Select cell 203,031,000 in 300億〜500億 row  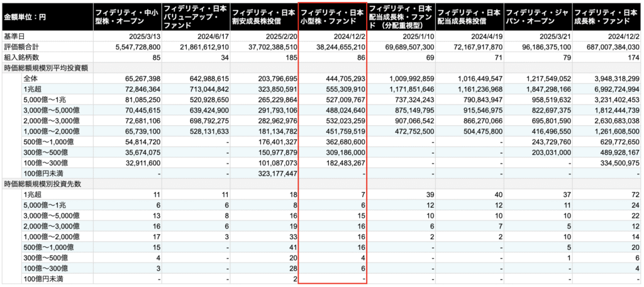(x=551, y=152)
